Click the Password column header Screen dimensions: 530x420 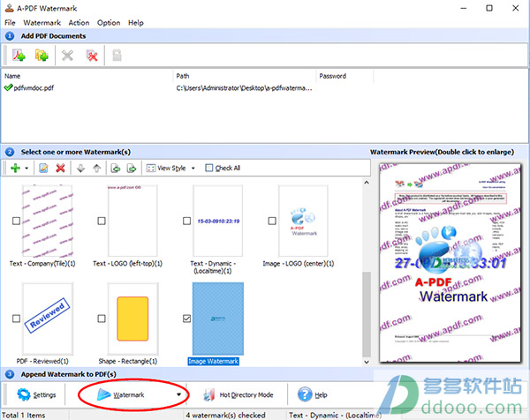point(344,76)
